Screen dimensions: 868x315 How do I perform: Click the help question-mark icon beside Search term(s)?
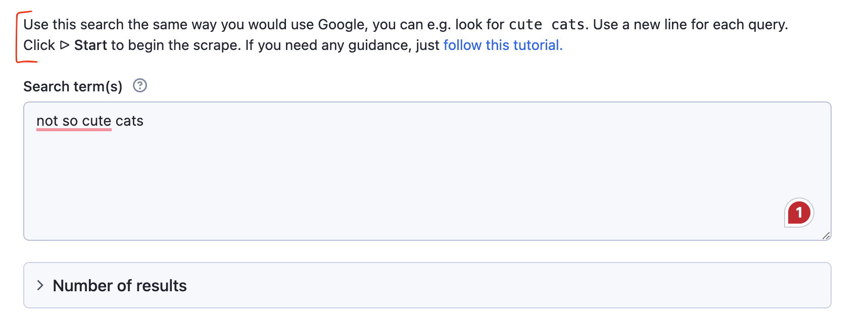(140, 86)
